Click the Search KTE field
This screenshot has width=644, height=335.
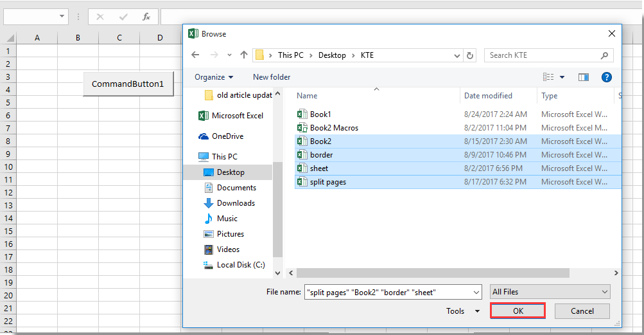pos(543,55)
